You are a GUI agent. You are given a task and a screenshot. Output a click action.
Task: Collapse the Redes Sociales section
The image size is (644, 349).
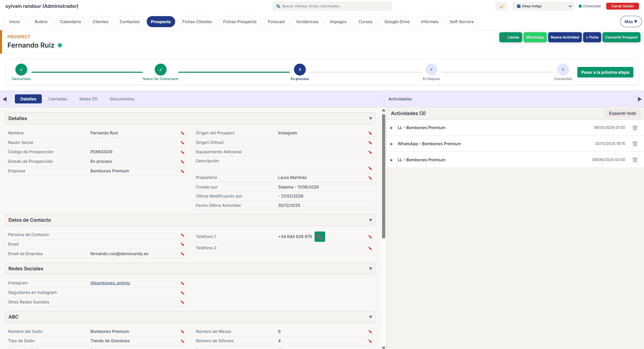(x=370, y=268)
